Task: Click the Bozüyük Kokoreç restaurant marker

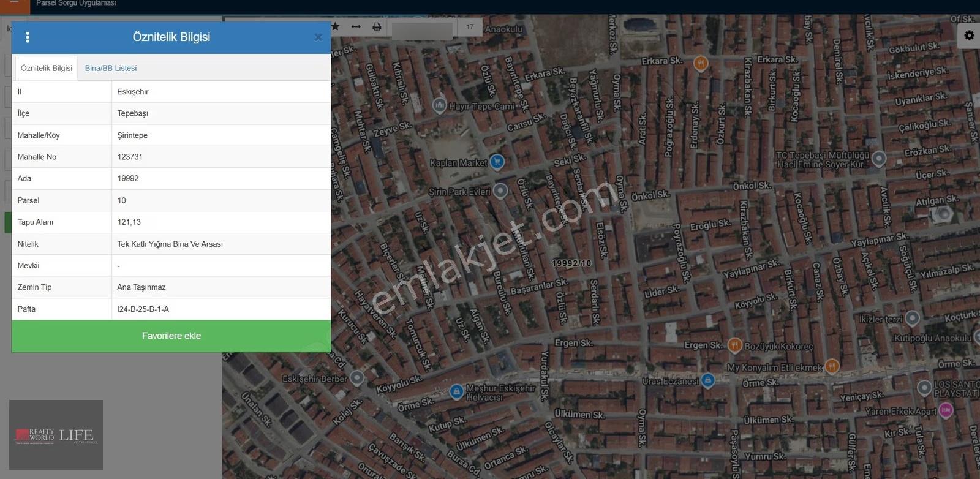Action: 735,345
